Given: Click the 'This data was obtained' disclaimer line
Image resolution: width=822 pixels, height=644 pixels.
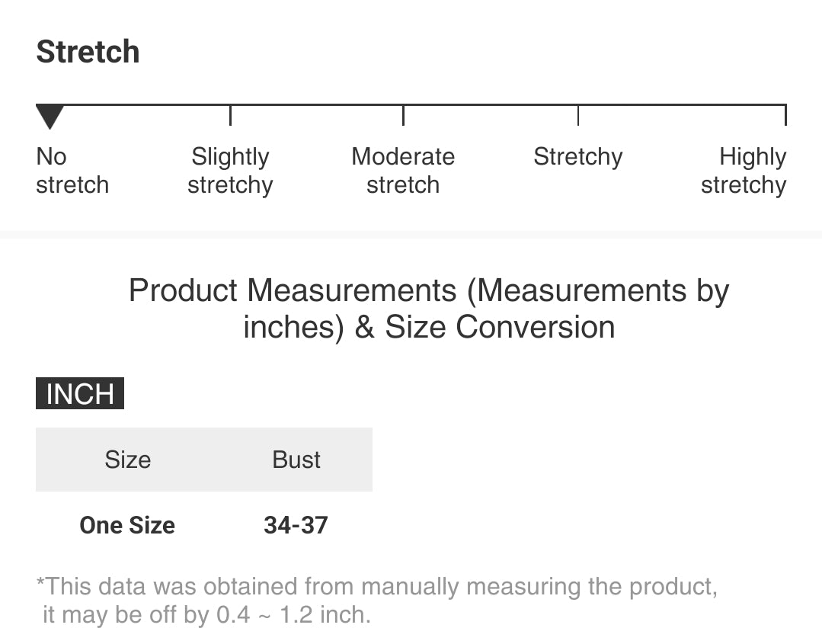Looking at the screenshot, I should (377, 587).
